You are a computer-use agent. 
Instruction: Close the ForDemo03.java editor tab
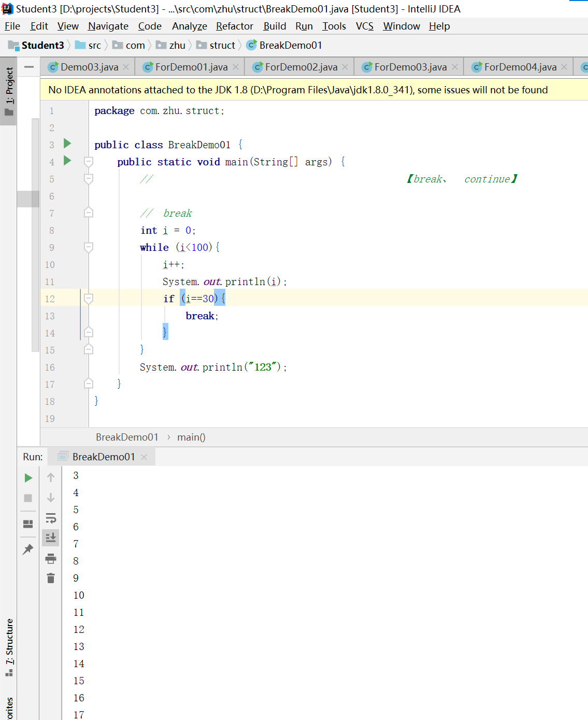(455, 67)
